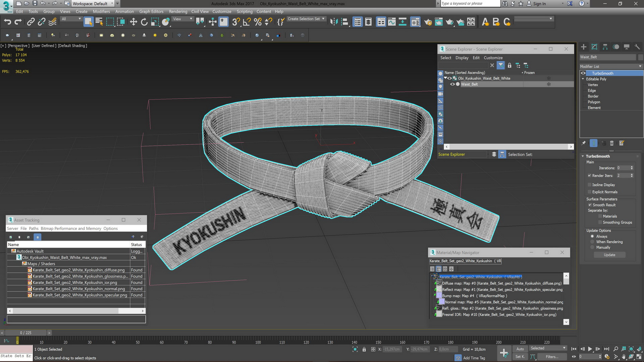Open Bitmap Performance and Memory menu
644x362 pixels.
point(71,229)
